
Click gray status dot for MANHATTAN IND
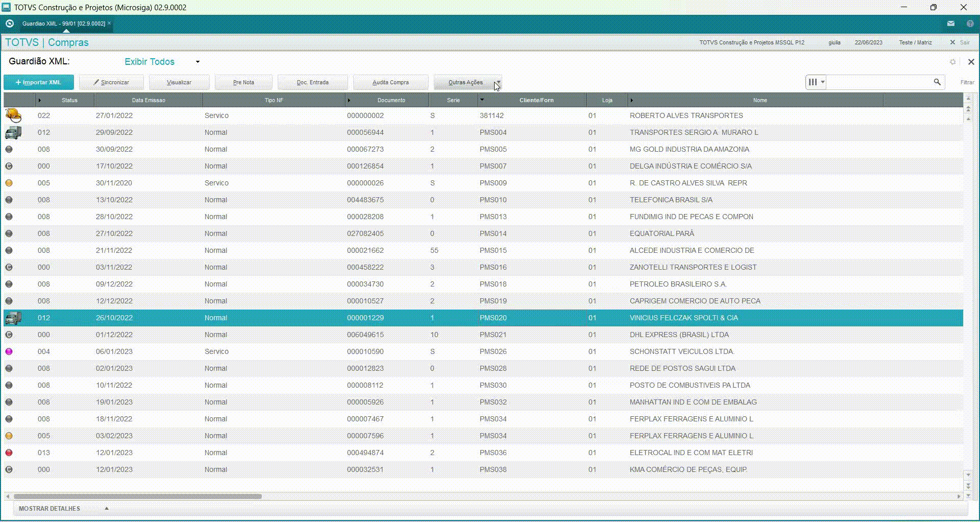click(9, 402)
